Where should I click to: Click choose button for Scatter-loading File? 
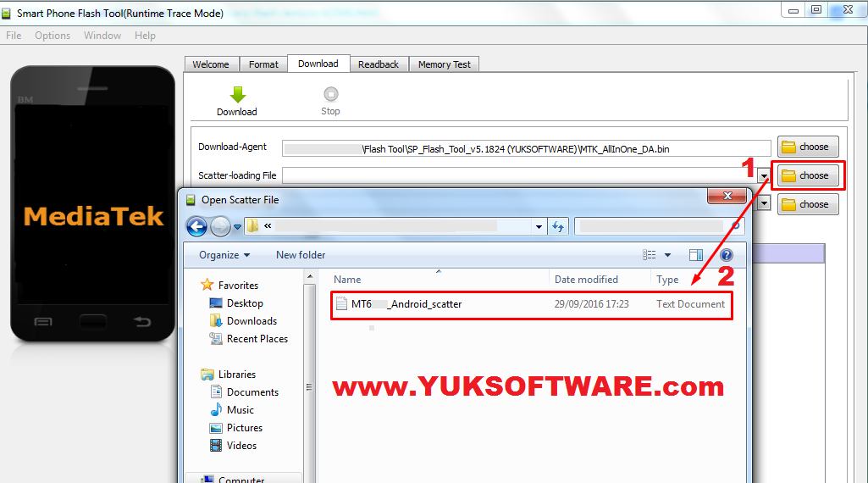point(808,175)
